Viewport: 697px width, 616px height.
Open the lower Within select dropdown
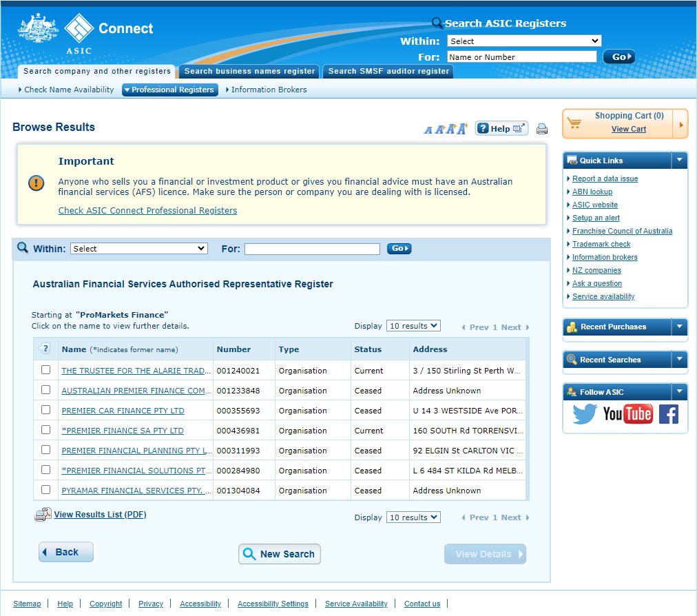coord(138,249)
